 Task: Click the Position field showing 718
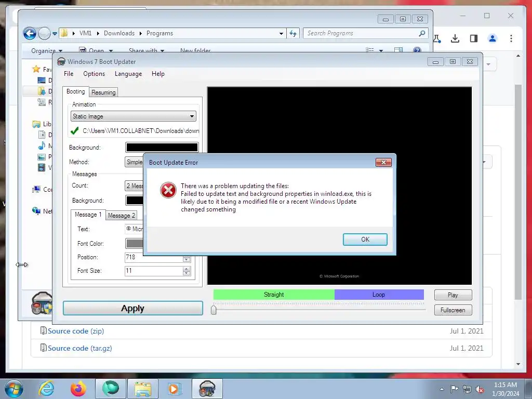[x=154, y=258]
